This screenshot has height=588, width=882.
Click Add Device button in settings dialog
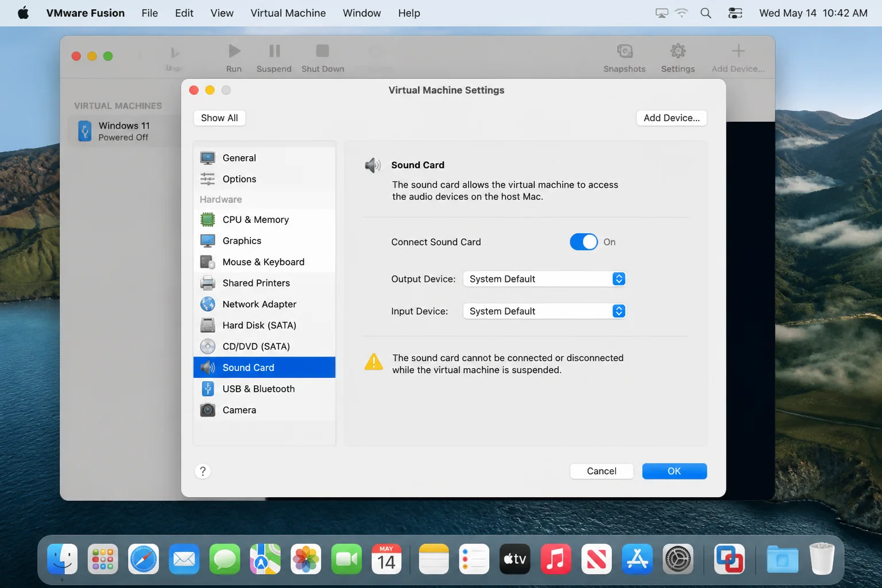[x=671, y=118]
